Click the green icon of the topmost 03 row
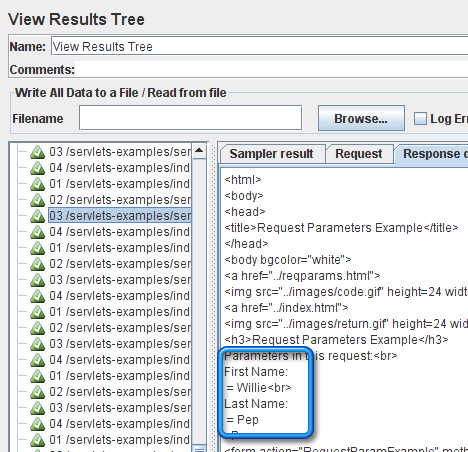 pos(37,152)
